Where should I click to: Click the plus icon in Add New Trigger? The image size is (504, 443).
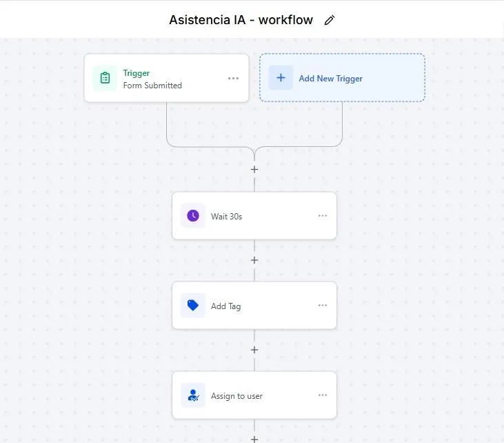[281, 78]
